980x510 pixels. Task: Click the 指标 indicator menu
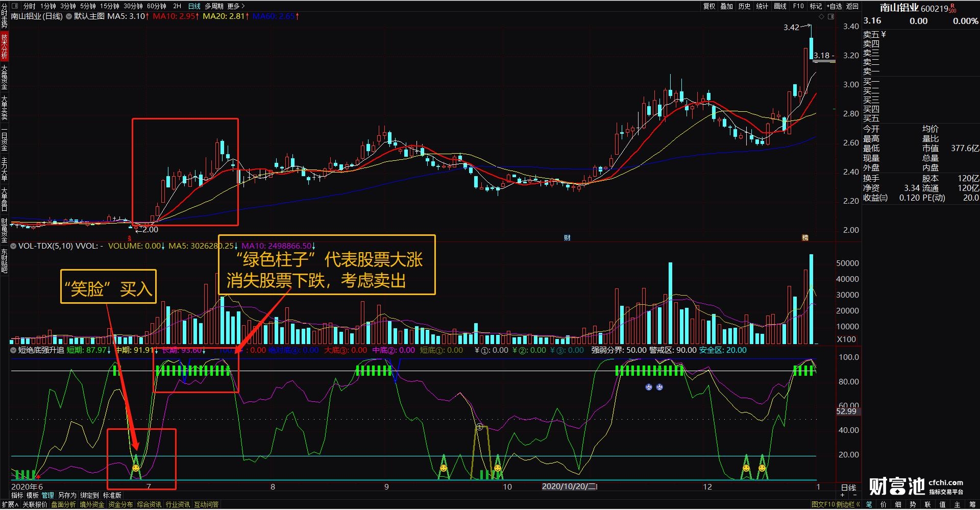point(17,495)
